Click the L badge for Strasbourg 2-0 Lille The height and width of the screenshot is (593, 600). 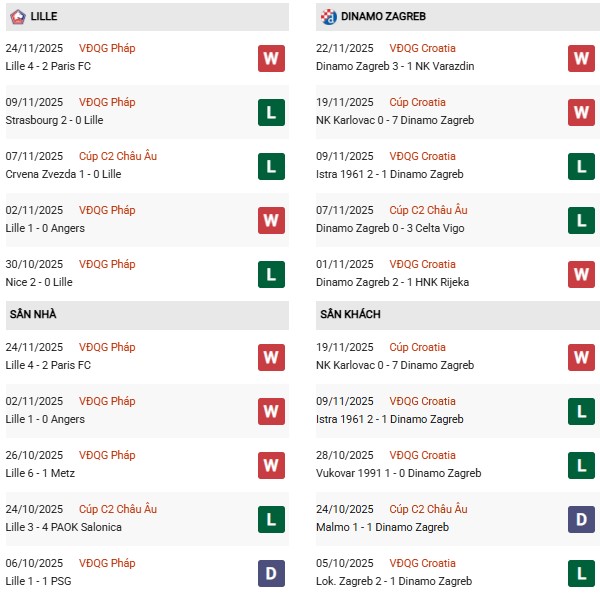[270, 112]
